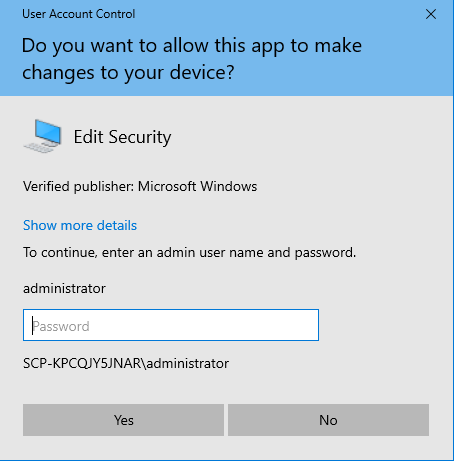Click the Edit Security computer icon
Screen dimensions: 454x461
pyautogui.click(x=43, y=136)
